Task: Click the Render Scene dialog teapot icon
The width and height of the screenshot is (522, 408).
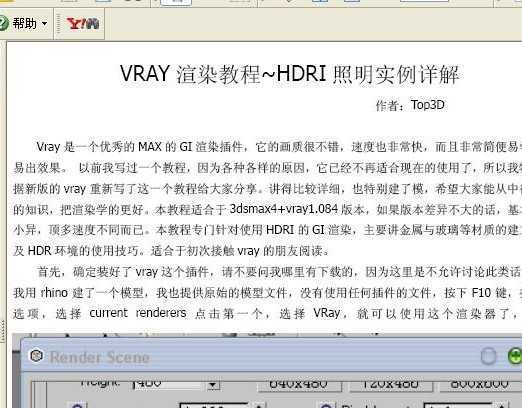Action: click(x=36, y=356)
